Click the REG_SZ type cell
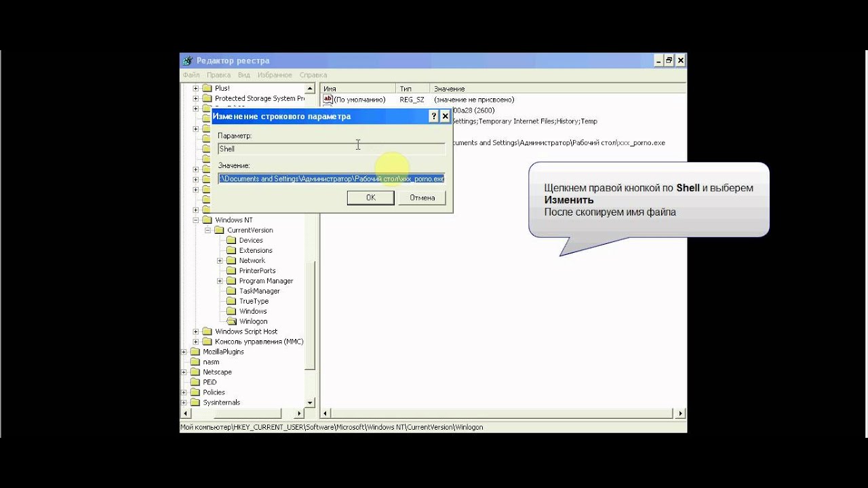The height and width of the screenshot is (488, 868). pos(412,100)
